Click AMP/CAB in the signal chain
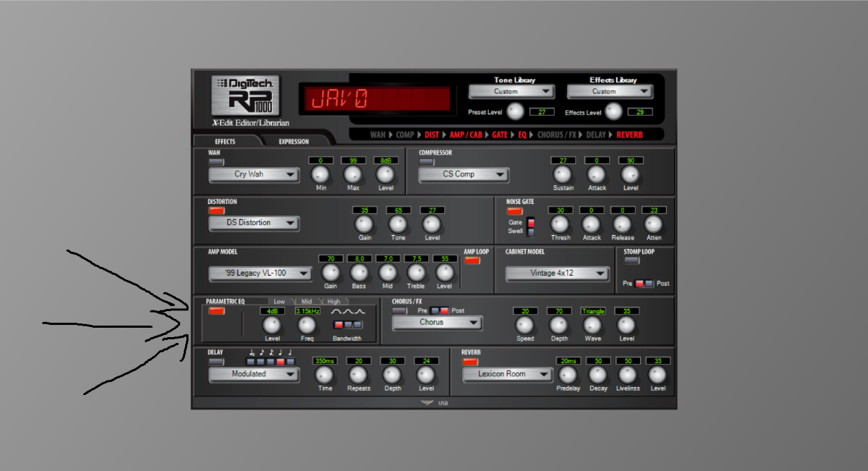868x471 pixels. click(x=466, y=135)
